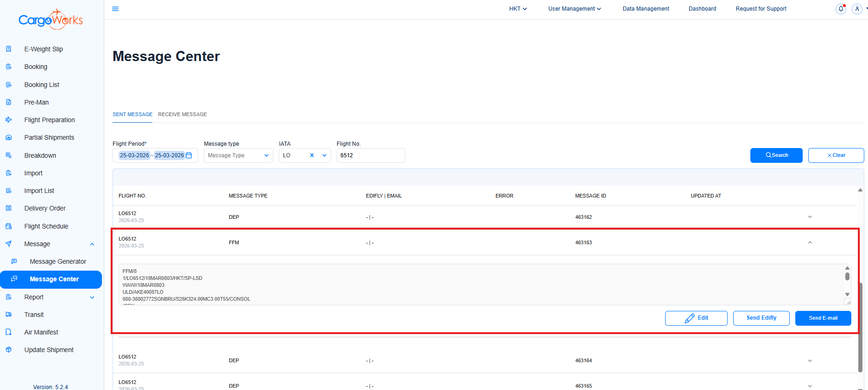This screenshot has height=390, width=868.
Task: Click the Flight Schedule sidebar icon
Action: click(8, 226)
